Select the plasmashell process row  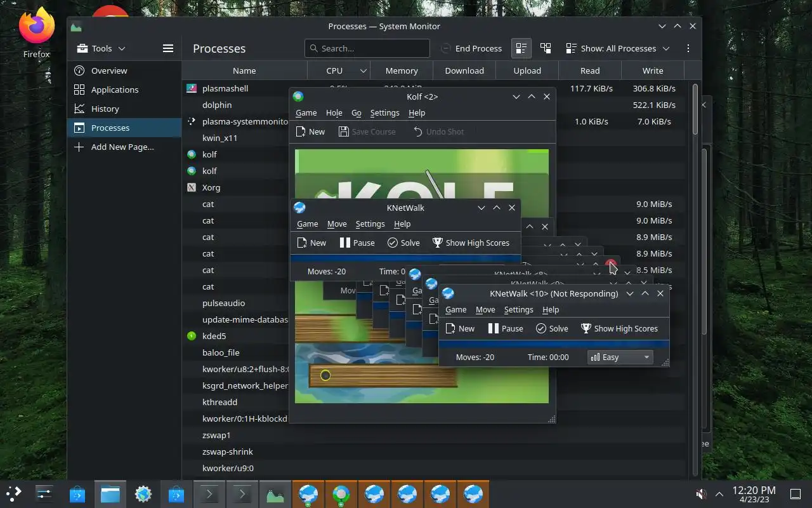435,88
